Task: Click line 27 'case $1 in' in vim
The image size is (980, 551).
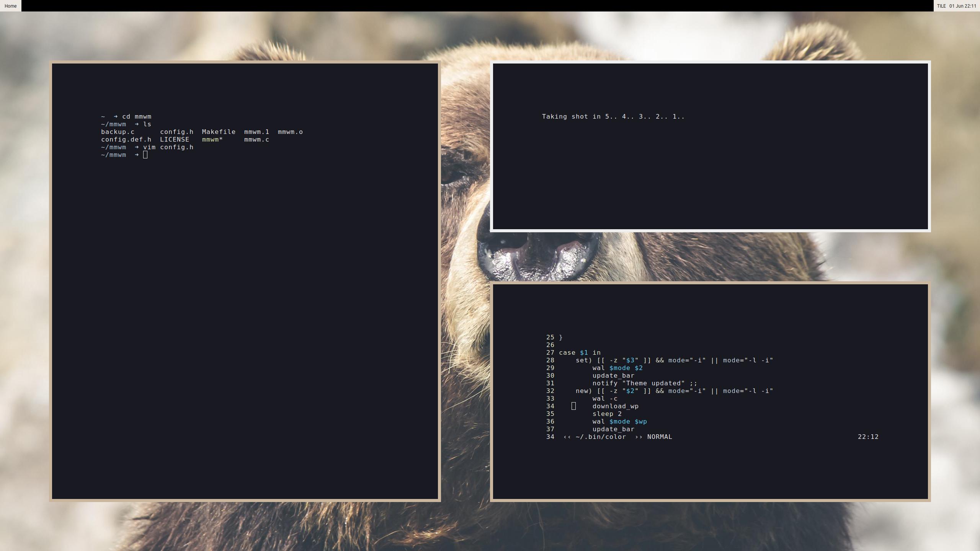Action: coord(580,352)
